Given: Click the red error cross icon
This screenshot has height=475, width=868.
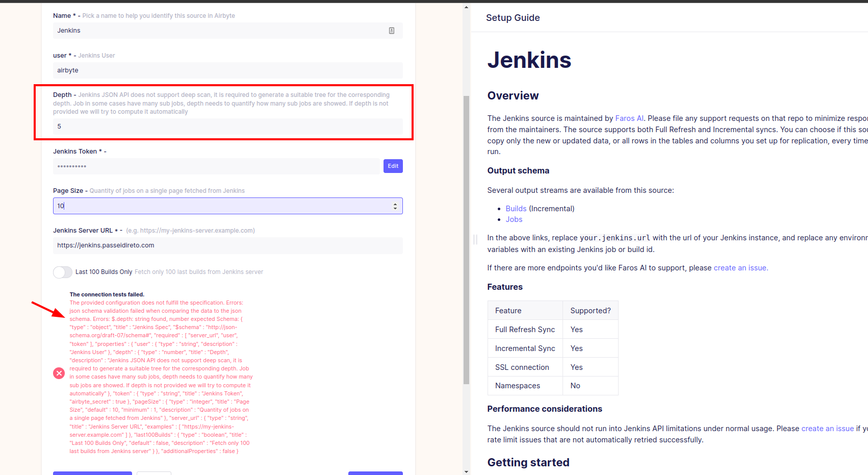Looking at the screenshot, I should tap(59, 373).
